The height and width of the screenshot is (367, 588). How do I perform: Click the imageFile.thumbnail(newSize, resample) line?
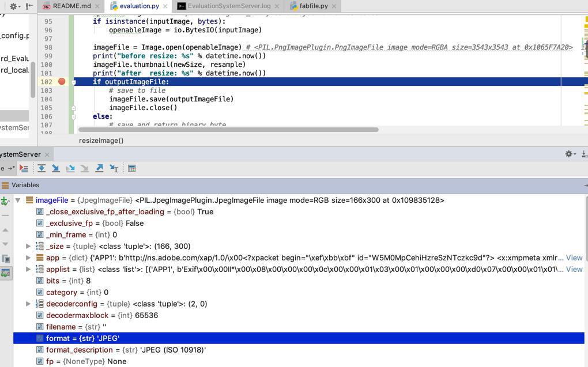click(x=169, y=65)
